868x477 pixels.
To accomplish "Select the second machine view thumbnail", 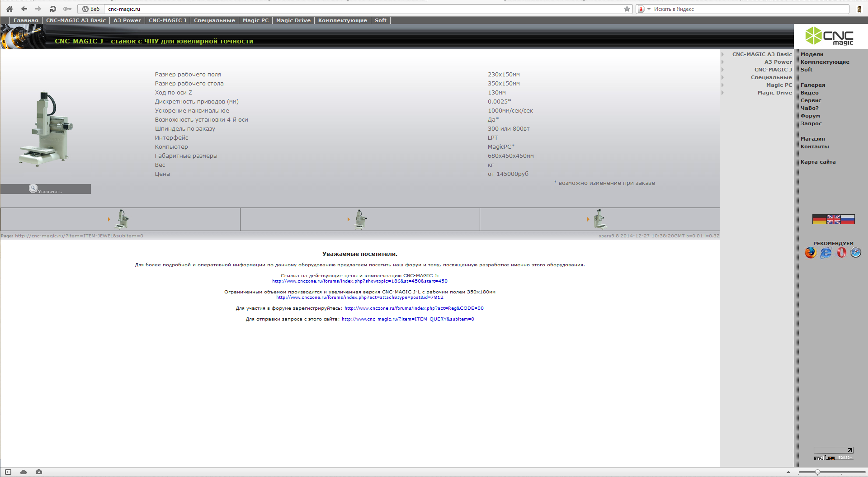I will [360, 219].
